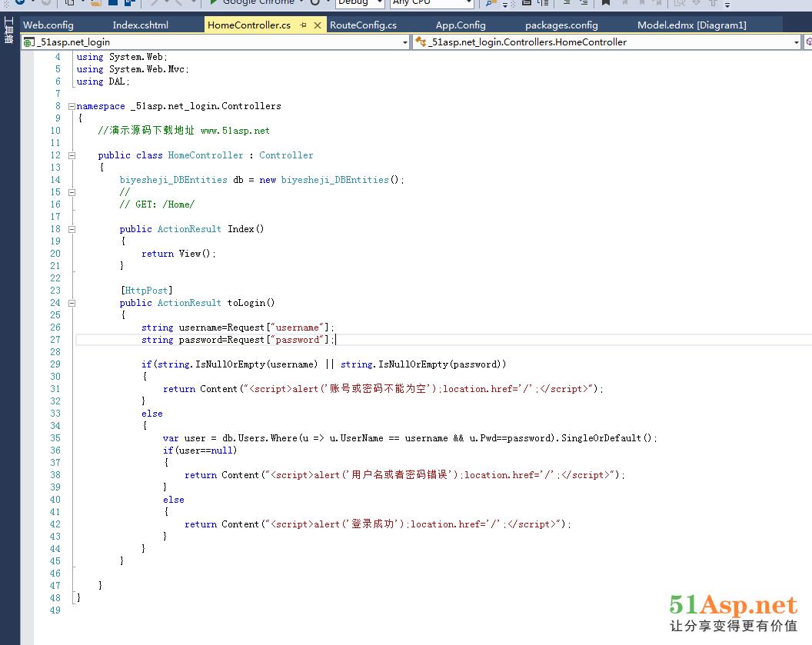Click the else keyword on line 33
The image size is (812, 645).
click(151, 414)
